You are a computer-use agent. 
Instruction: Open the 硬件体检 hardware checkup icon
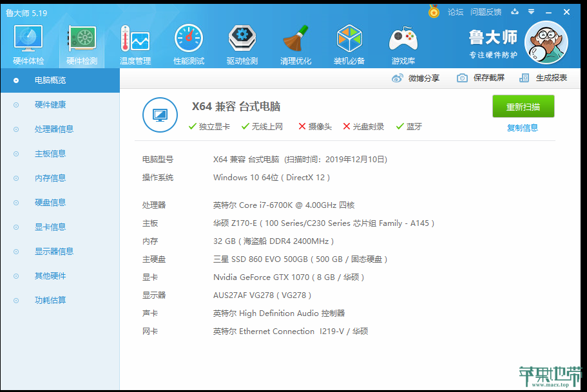[28, 44]
